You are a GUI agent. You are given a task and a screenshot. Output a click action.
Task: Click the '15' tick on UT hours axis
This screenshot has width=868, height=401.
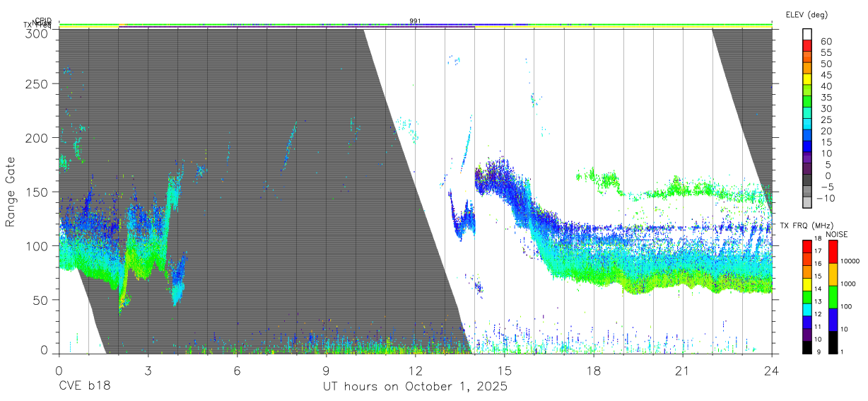[x=504, y=371]
